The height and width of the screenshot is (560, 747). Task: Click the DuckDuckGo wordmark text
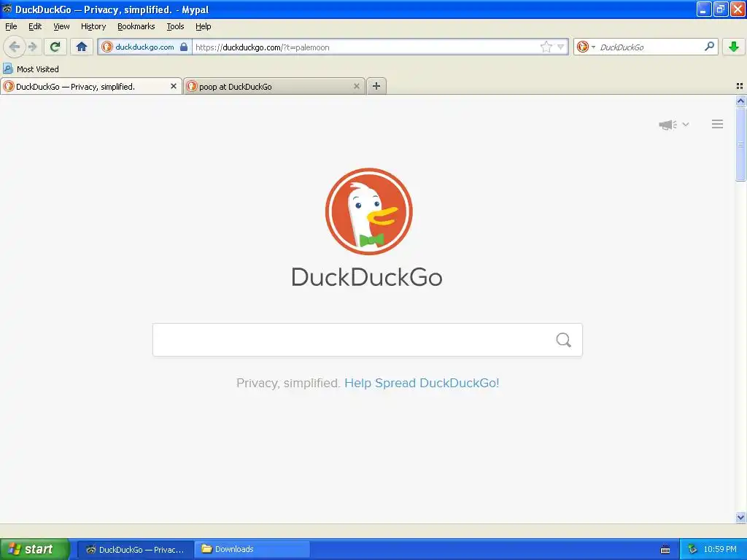[367, 276]
